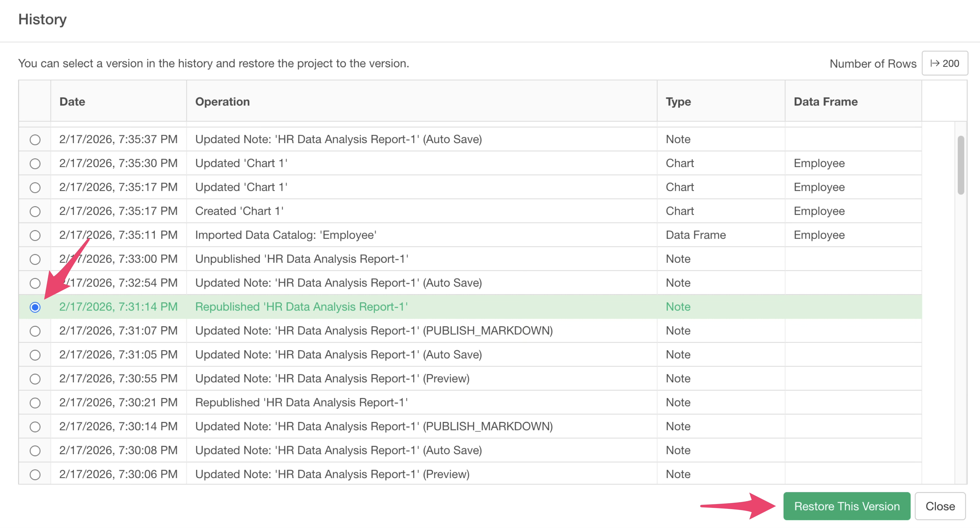Click the selected 7:31:14 PM Republished radio
Image resolution: width=980 pixels, height=528 pixels.
pyautogui.click(x=35, y=307)
